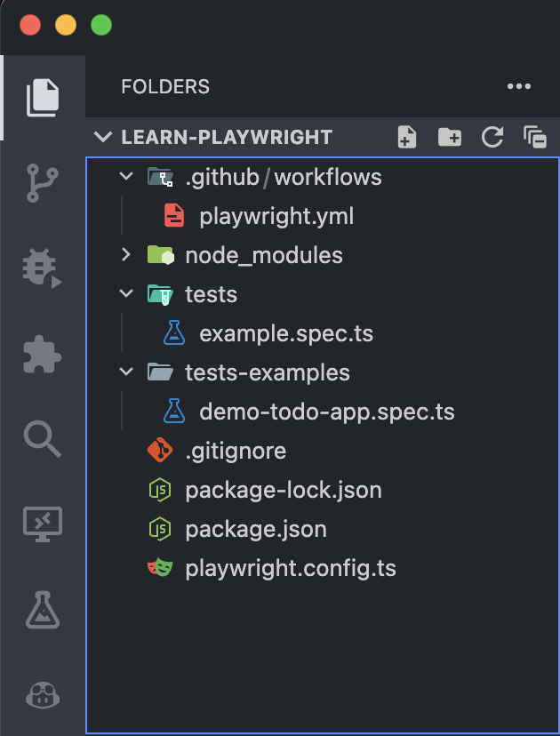Expand the node_modules folder
This screenshot has width=560, height=736.
244,255
